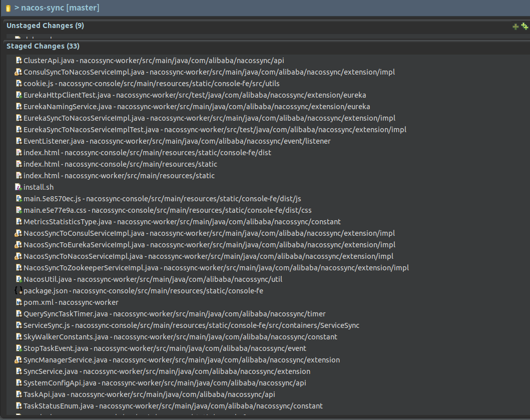This screenshot has height=420, width=530.
Task: Select EurekaSyncToNacosServiceImplTest.java staged file
Action: 215,130
